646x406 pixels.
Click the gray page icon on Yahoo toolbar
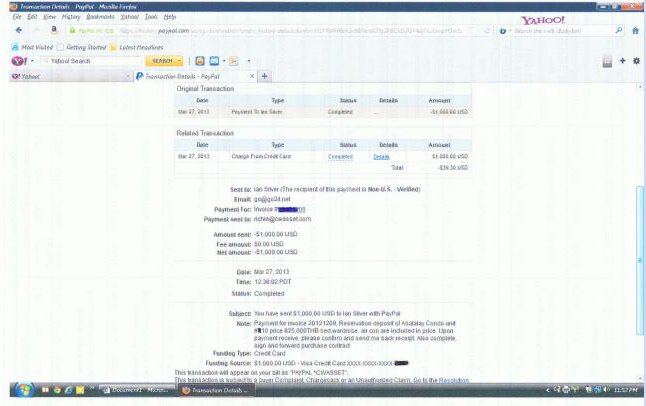[607, 61]
